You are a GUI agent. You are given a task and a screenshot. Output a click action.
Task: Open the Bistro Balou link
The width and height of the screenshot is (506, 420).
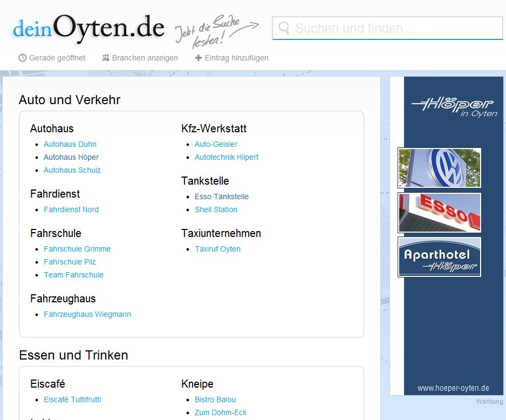[215, 399]
